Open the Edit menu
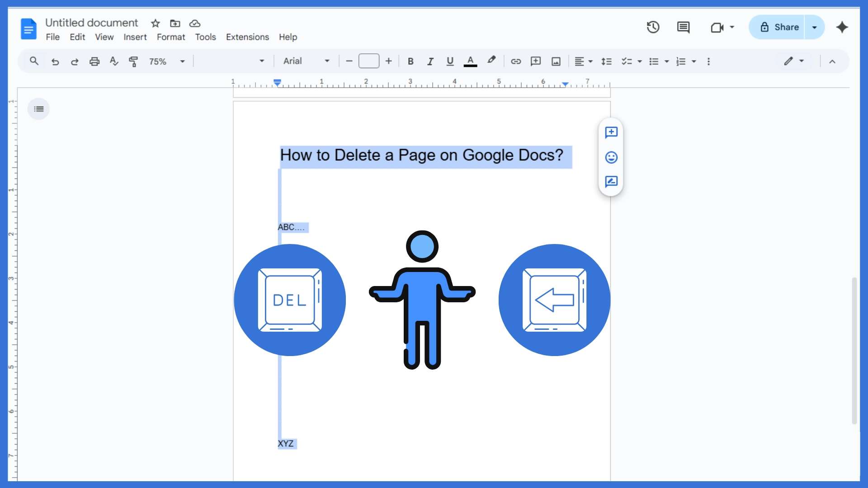The height and width of the screenshot is (488, 868). (x=77, y=37)
